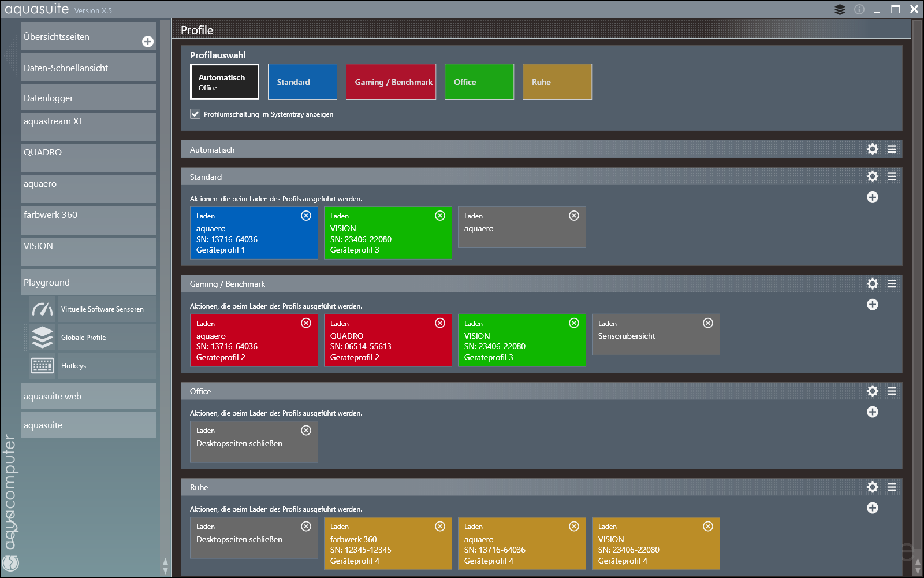The image size is (924, 578).
Task: Collapse Standard section via hamburger menu
Action: 892,176
